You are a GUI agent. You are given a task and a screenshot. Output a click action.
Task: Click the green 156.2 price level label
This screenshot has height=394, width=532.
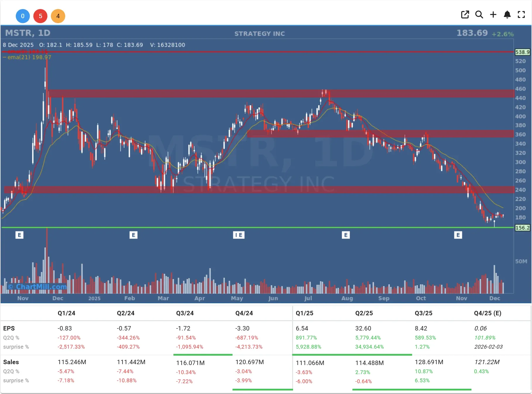tap(522, 228)
